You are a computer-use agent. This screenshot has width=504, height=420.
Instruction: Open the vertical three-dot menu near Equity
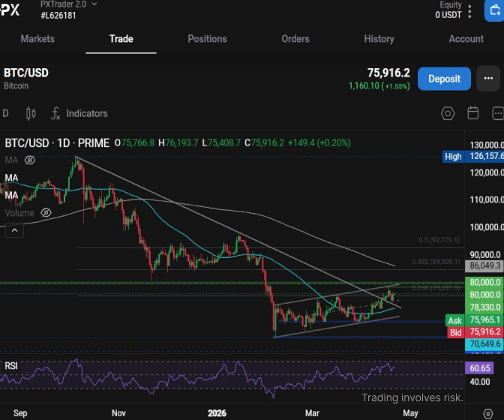pyautogui.click(x=469, y=11)
